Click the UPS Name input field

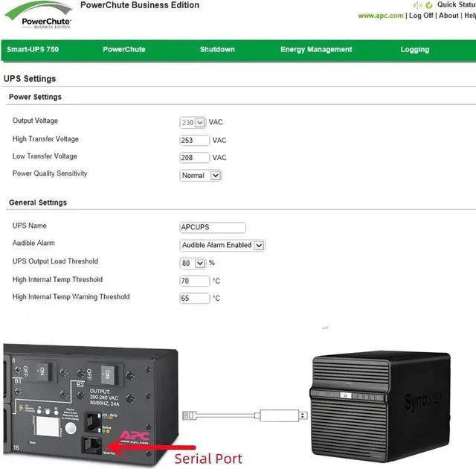click(213, 228)
